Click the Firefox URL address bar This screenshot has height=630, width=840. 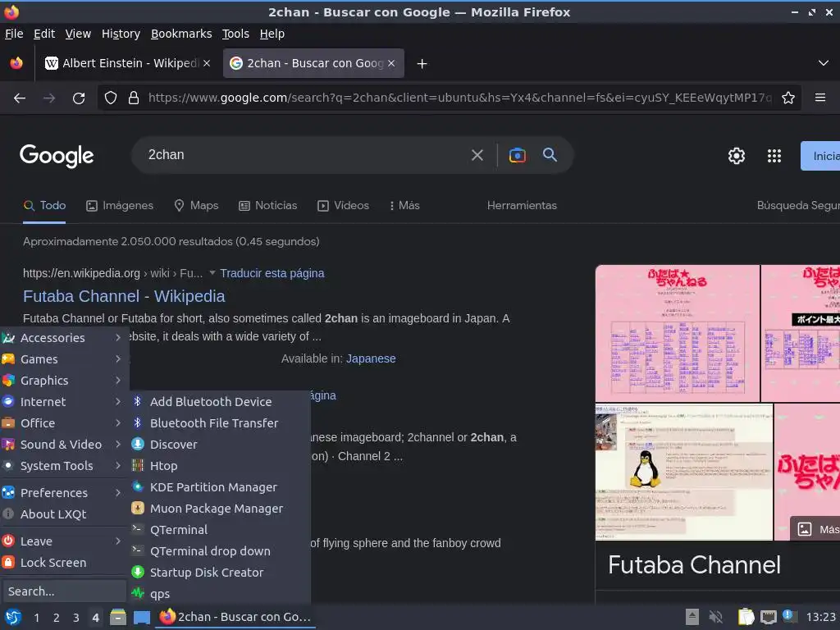(x=459, y=98)
